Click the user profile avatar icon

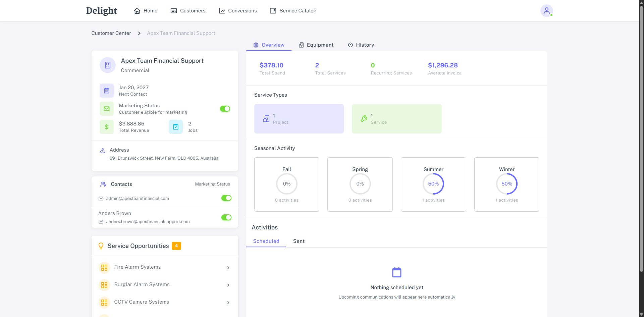coord(546,11)
